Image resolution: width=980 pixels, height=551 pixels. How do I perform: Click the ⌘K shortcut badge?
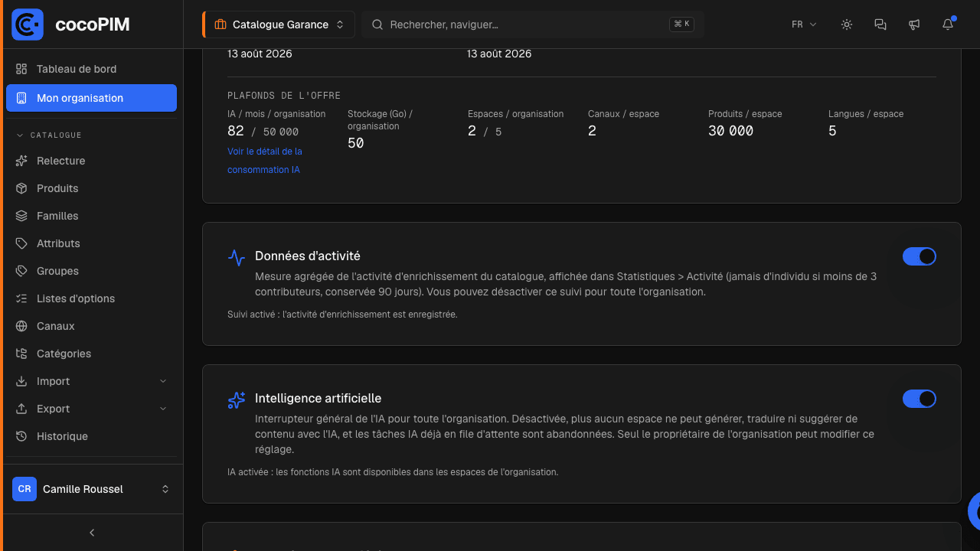point(681,24)
